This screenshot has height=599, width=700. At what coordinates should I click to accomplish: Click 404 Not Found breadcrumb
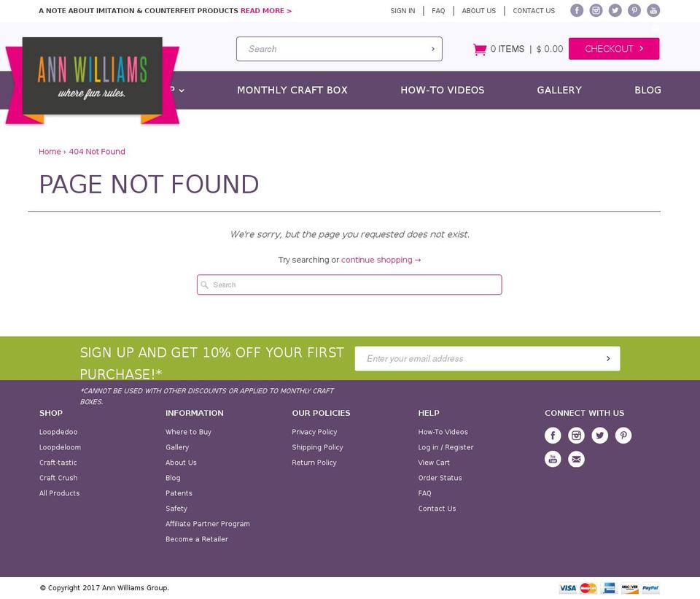click(97, 152)
